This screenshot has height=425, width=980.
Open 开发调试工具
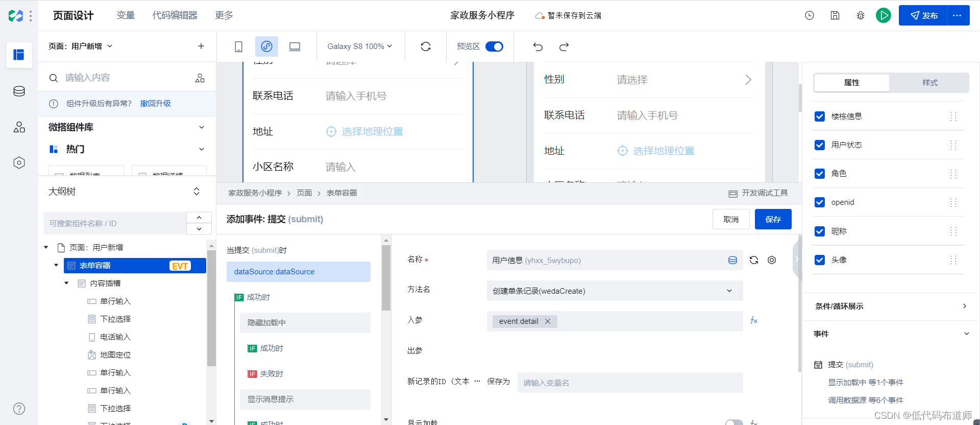click(x=758, y=193)
